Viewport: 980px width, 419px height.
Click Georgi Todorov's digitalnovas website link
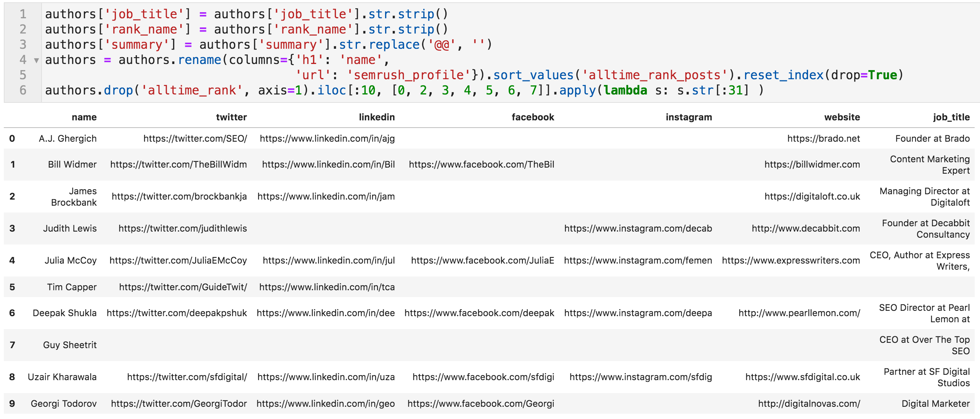(809, 403)
